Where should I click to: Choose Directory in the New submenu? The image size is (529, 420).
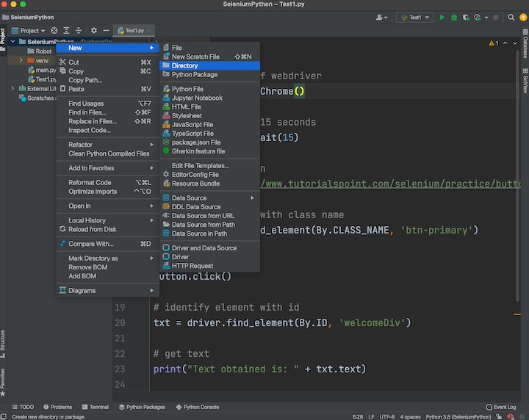184,65
